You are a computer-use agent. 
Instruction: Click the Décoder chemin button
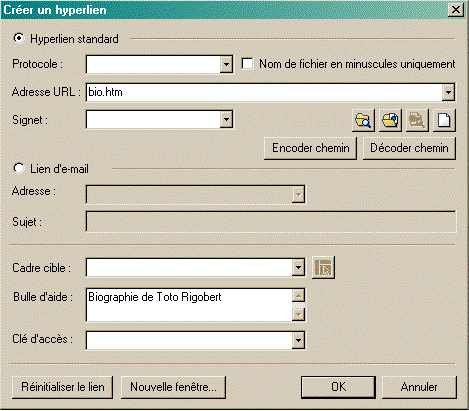click(x=409, y=148)
